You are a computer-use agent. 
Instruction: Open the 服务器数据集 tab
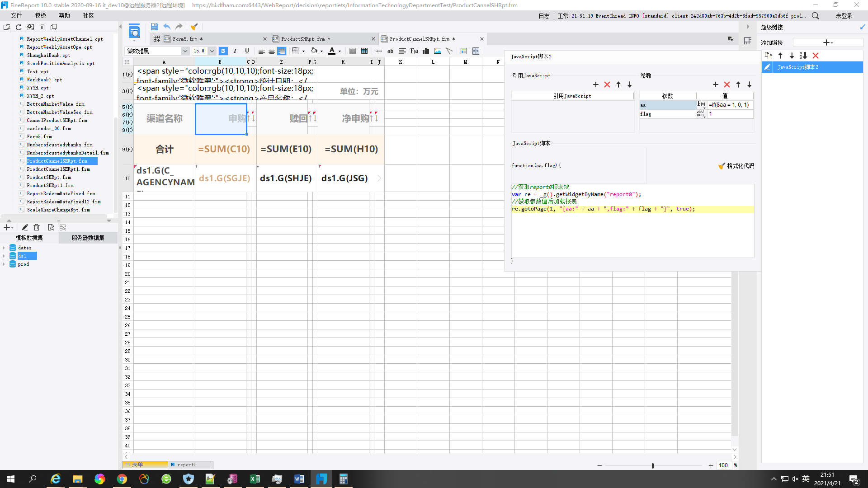click(88, 238)
